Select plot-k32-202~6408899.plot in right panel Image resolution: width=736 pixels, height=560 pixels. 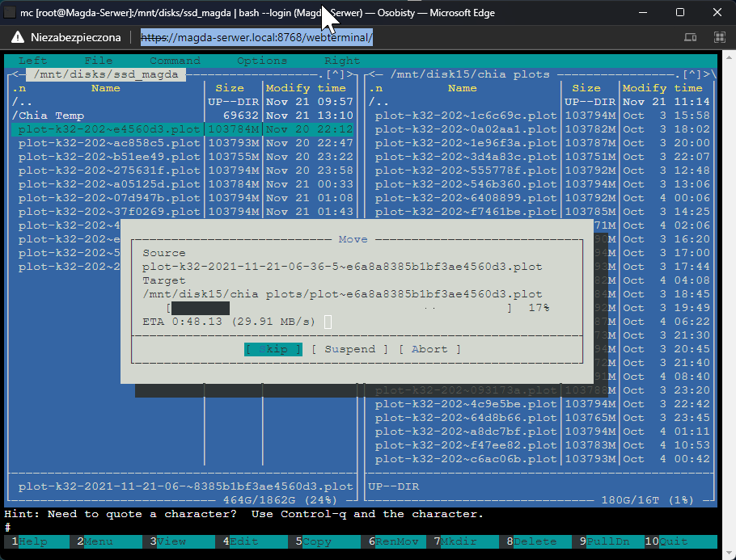point(539,198)
